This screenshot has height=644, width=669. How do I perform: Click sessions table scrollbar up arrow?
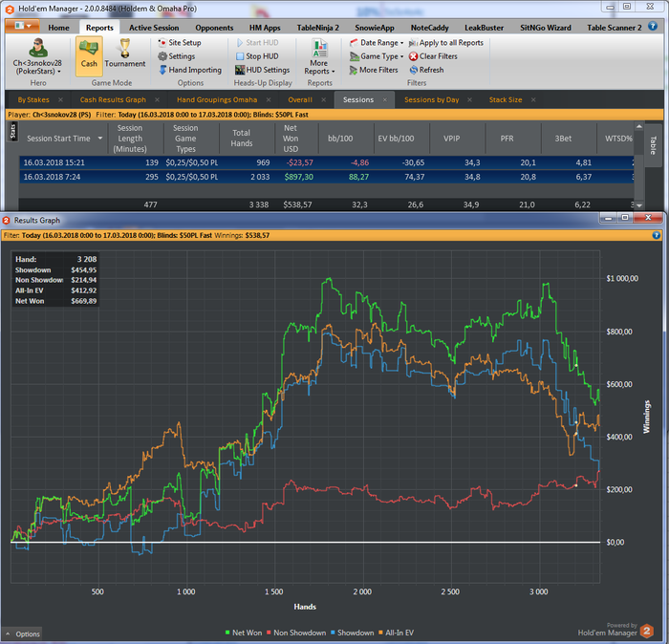638,127
